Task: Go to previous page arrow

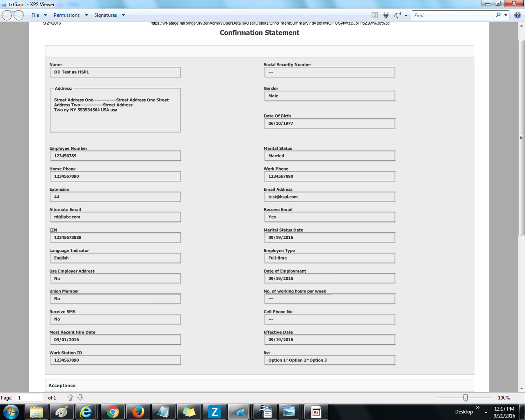Action: click(70, 397)
